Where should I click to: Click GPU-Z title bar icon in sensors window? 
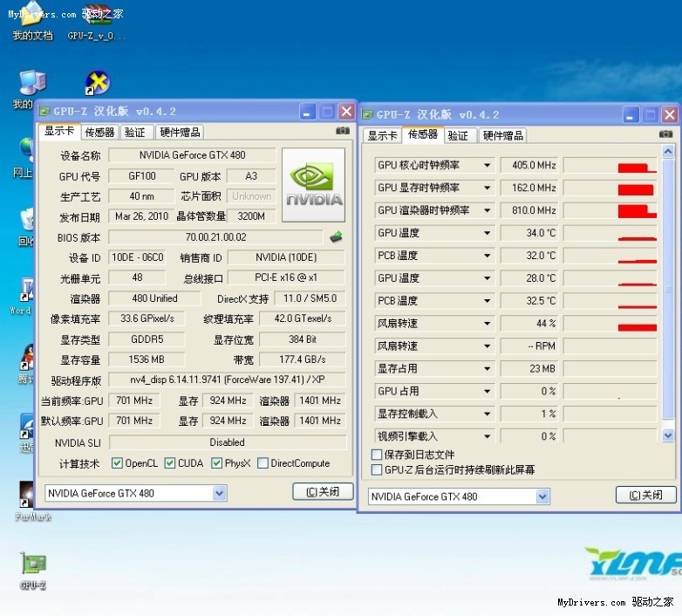click(368, 114)
